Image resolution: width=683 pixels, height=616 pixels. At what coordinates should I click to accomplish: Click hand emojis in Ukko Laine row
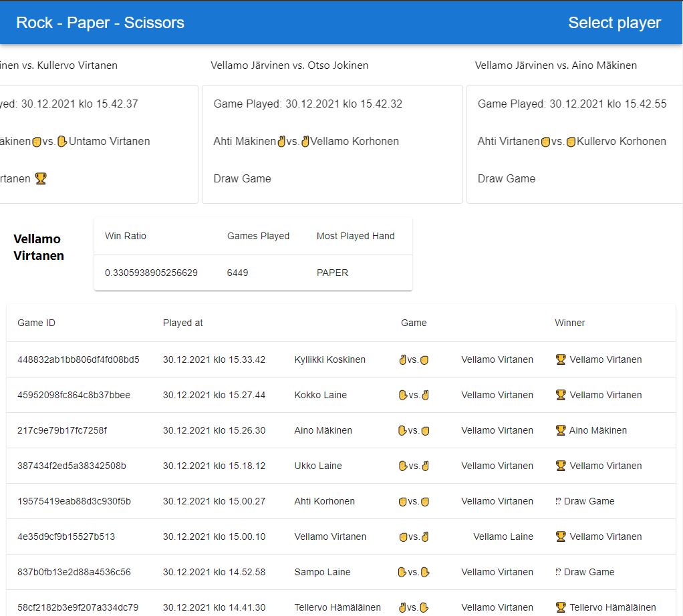[413, 466]
